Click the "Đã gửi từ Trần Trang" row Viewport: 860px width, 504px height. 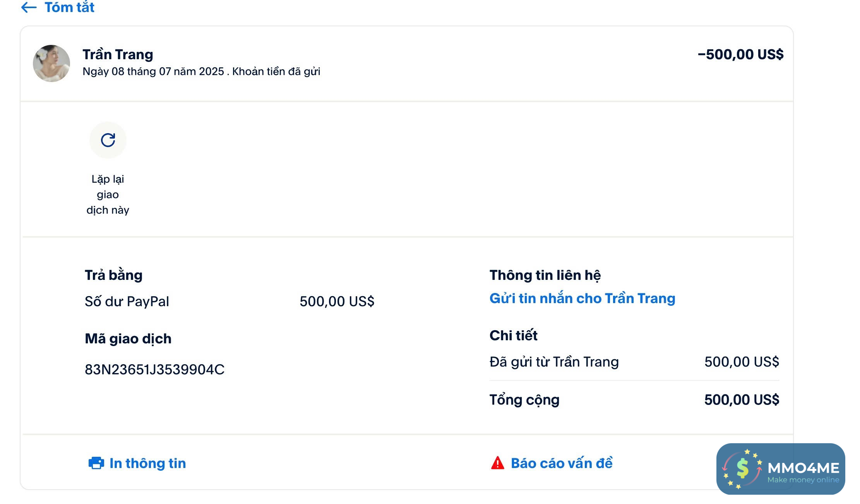click(554, 362)
